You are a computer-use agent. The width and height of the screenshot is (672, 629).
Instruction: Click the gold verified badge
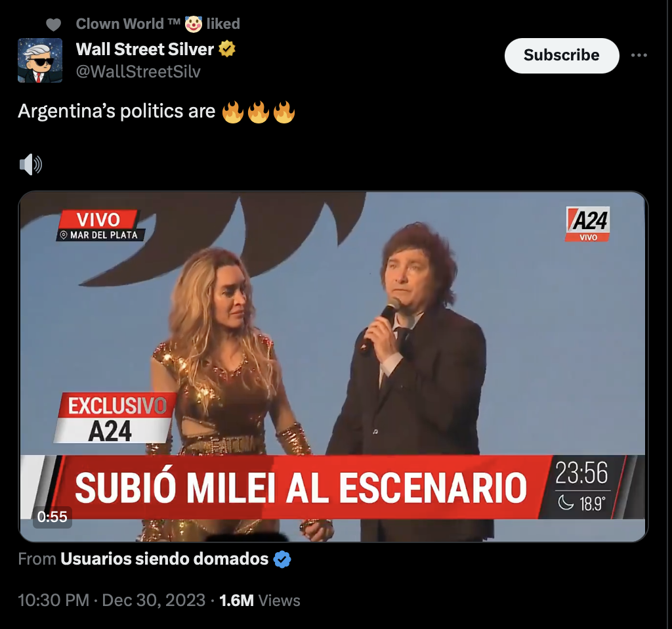[x=227, y=49]
